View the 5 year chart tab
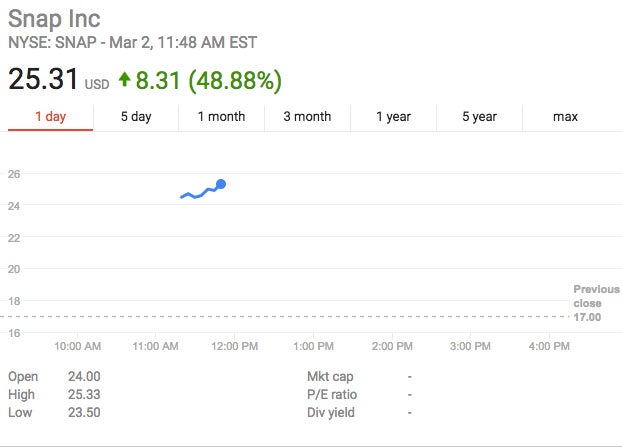Image resolution: width=622 pixels, height=447 pixels. [479, 117]
